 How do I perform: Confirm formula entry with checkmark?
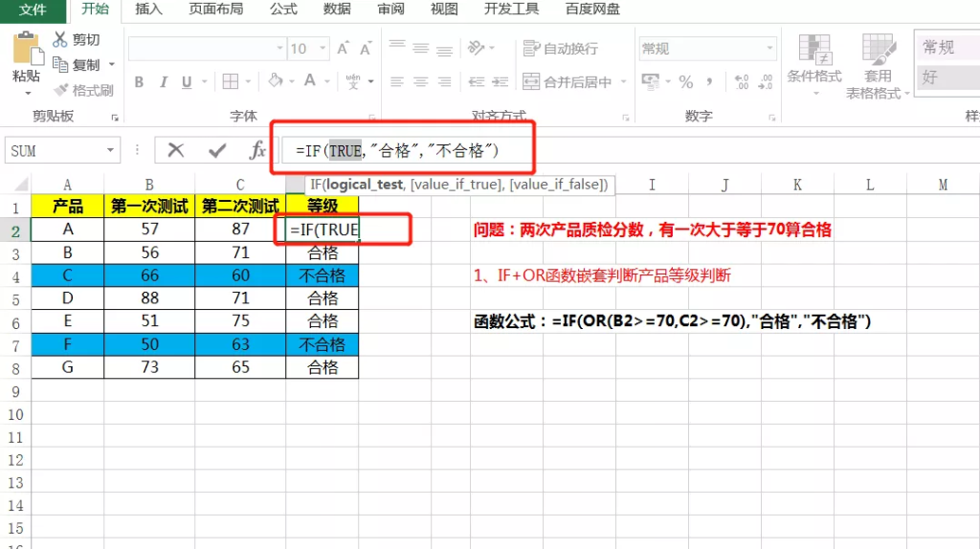[217, 150]
